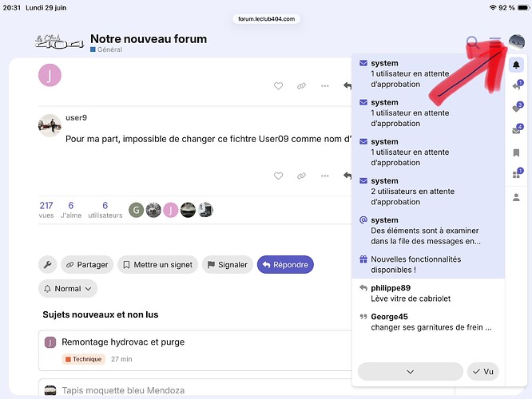Open the search magnifier icon
The image size is (532, 399).
[x=473, y=43]
